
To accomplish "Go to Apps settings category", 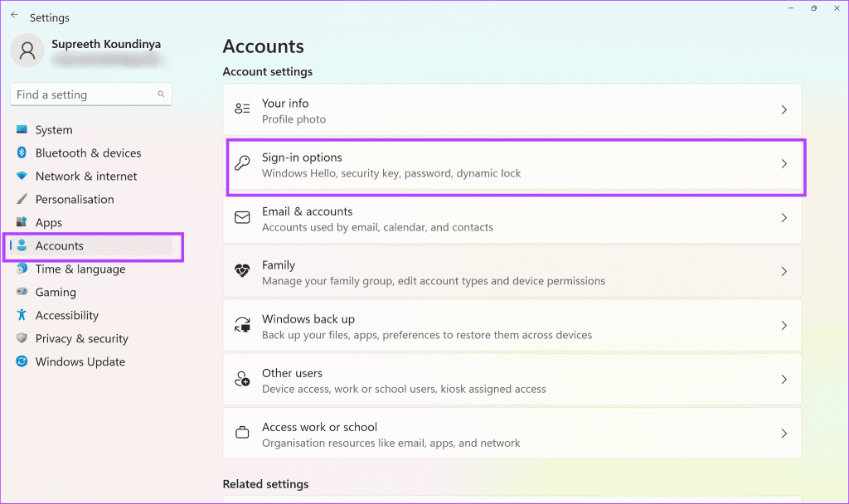I will (49, 223).
